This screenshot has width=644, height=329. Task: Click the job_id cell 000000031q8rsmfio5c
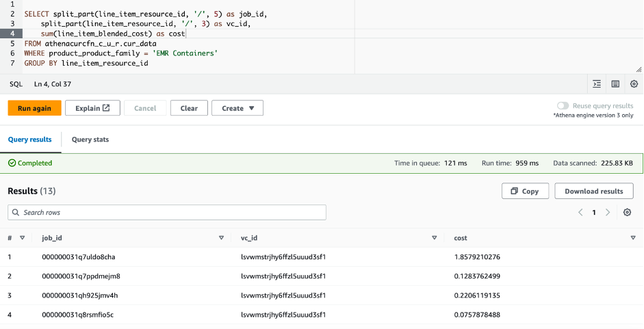coord(77,315)
